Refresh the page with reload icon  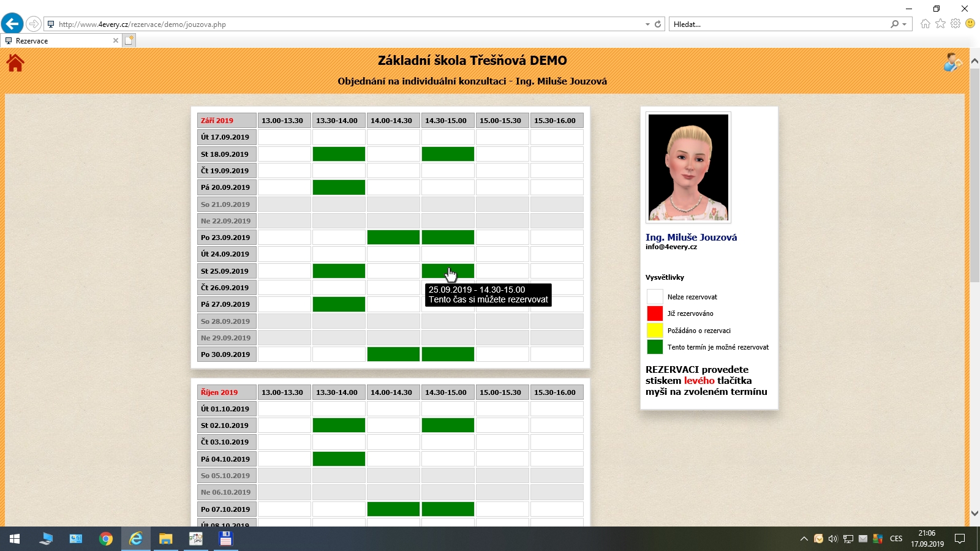(658, 24)
